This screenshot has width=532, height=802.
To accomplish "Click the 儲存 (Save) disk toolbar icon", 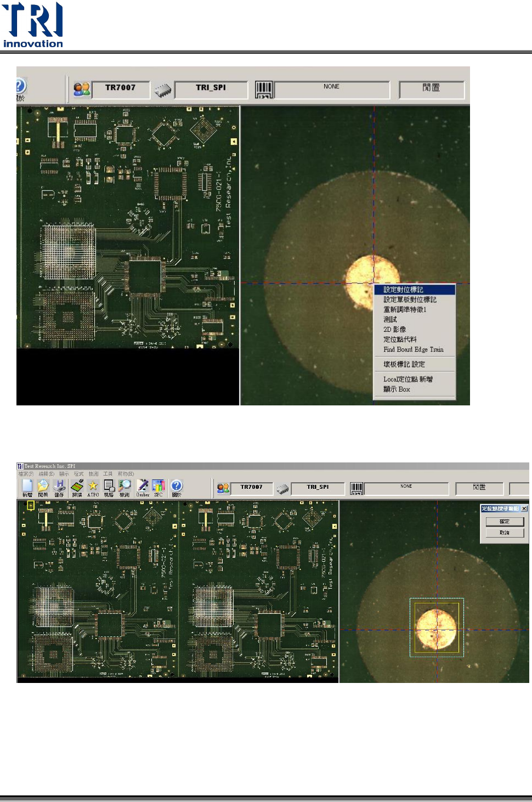I will pyautogui.click(x=59, y=487).
